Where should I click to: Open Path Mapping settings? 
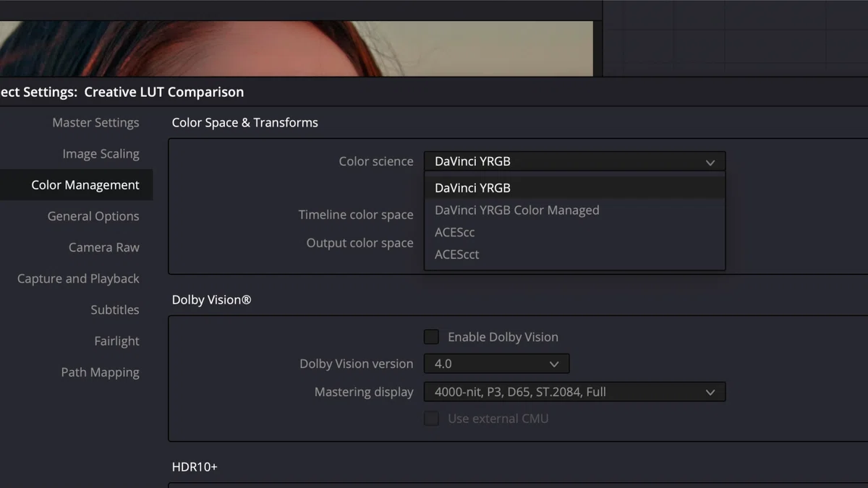pos(100,372)
